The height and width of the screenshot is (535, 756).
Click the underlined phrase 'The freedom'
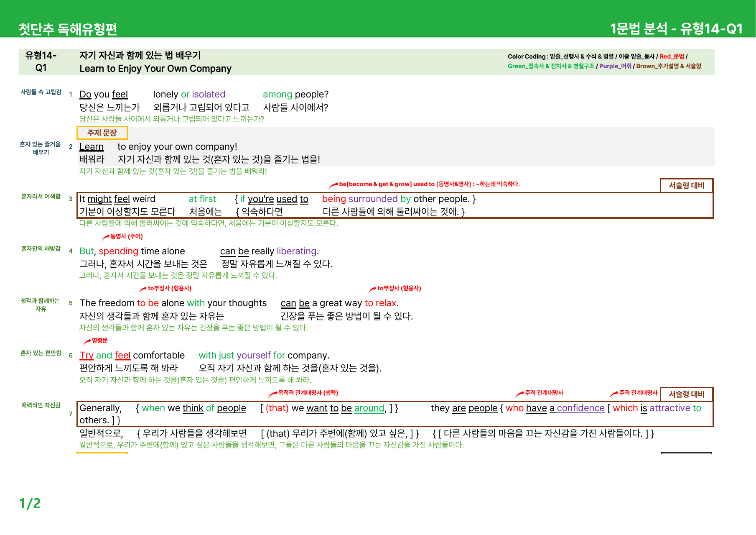(x=107, y=303)
